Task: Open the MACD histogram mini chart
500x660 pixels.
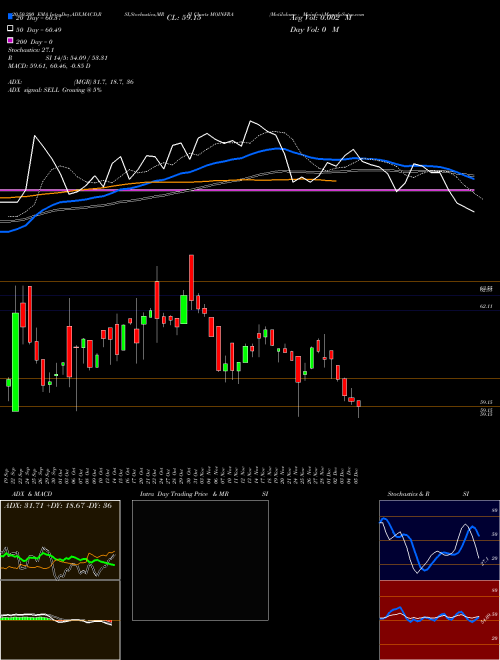Action: [60, 620]
